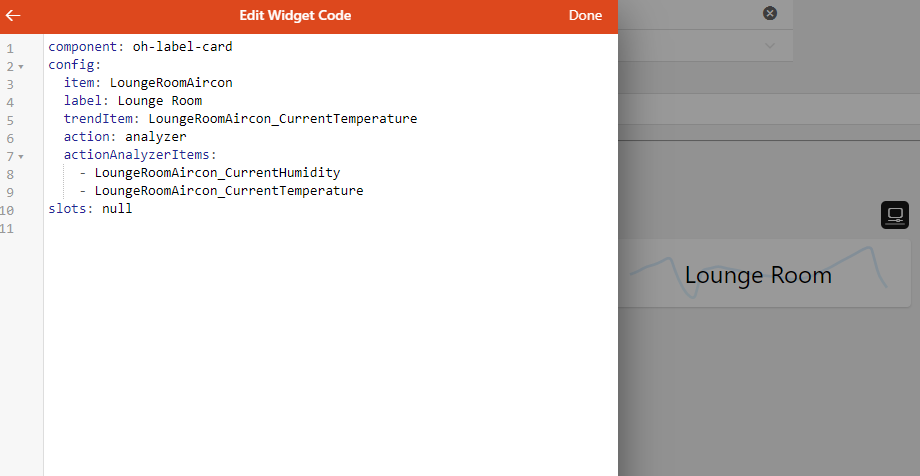Click the last LoungeRoomAircon_CurrentTemperature list entry
The image size is (920, 476).
228,191
